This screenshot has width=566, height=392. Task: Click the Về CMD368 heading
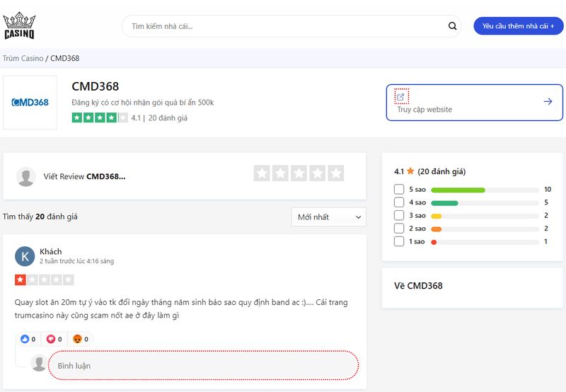coord(418,286)
